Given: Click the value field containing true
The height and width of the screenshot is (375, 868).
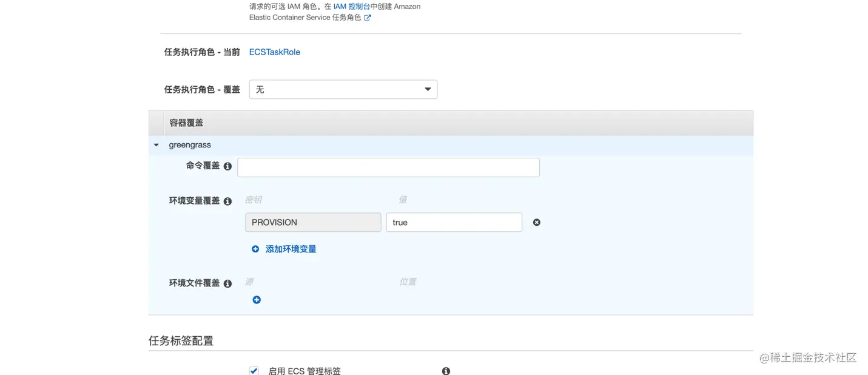Looking at the screenshot, I should pyautogui.click(x=454, y=222).
